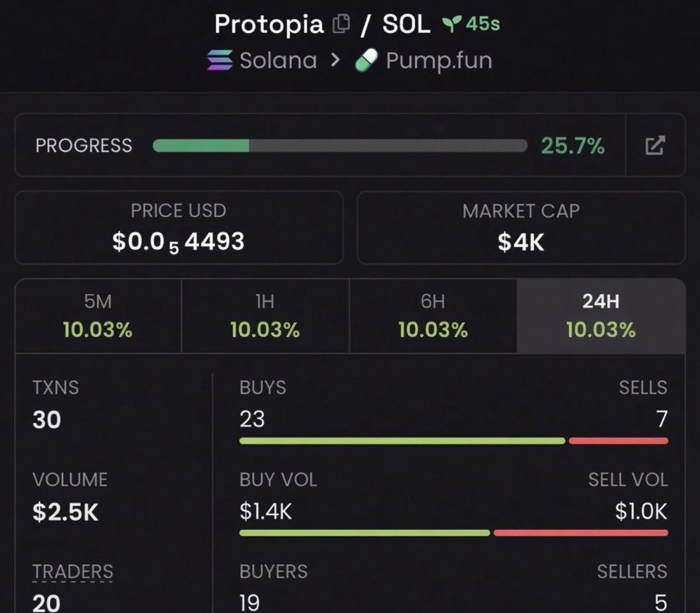Screen dimensions: 700x613
Task: Click the buy volume versus sell volume bar
Action: click(454, 533)
